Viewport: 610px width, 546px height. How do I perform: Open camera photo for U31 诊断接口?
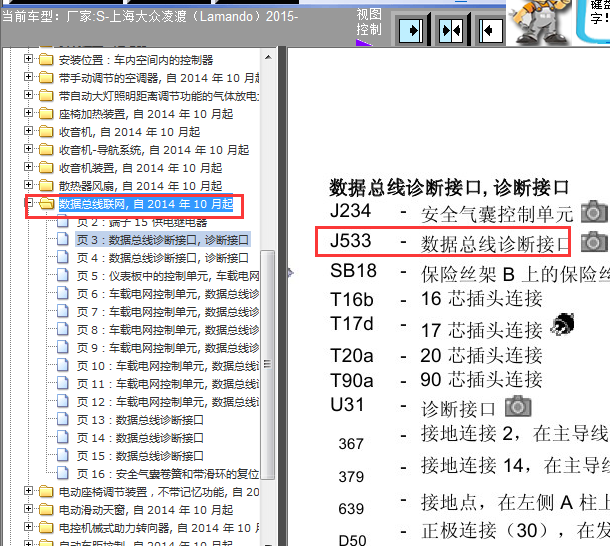[x=518, y=406]
